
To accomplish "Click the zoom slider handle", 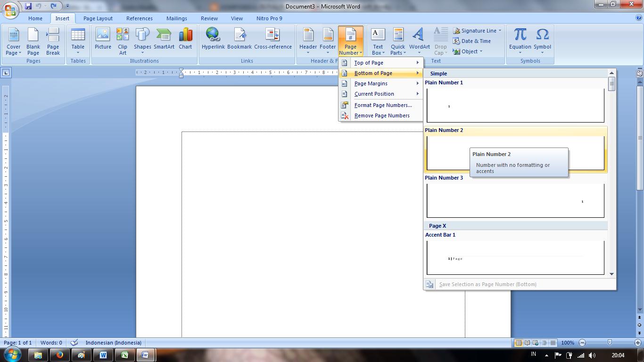I will tap(610, 343).
